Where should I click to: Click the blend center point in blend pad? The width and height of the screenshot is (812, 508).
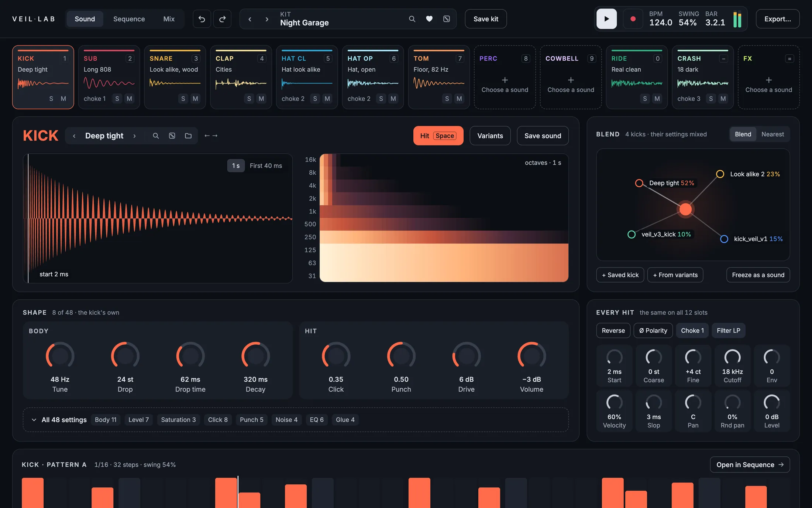685,209
